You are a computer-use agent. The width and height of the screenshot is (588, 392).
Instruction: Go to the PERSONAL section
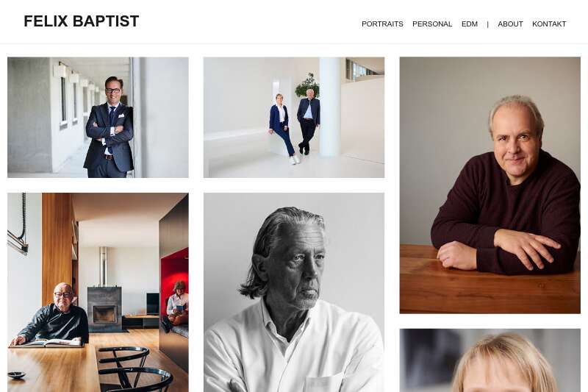[x=432, y=24]
